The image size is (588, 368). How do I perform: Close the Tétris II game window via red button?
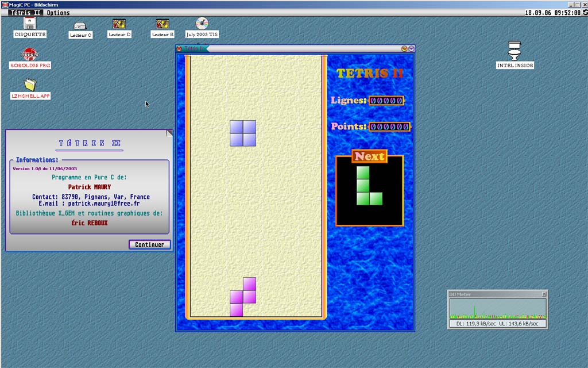pyautogui.click(x=179, y=49)
